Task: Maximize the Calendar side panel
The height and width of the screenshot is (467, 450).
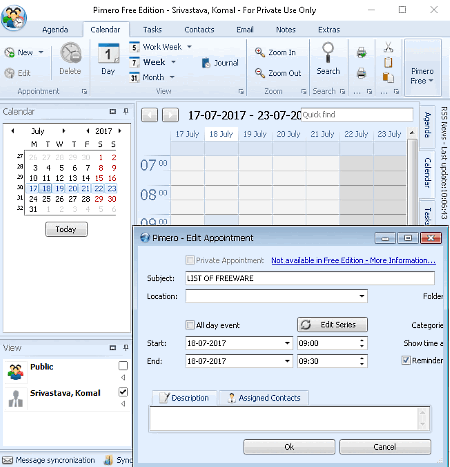Action: coord(113,111)
